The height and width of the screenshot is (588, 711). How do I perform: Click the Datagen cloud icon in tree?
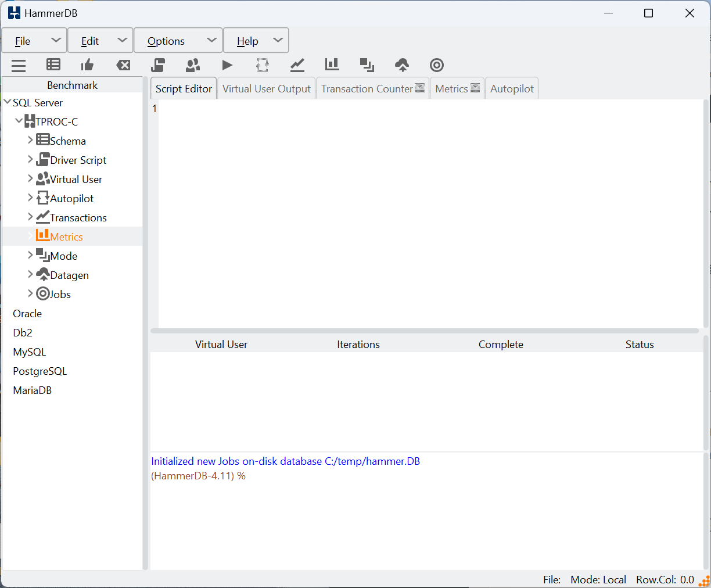click(43, 274)
